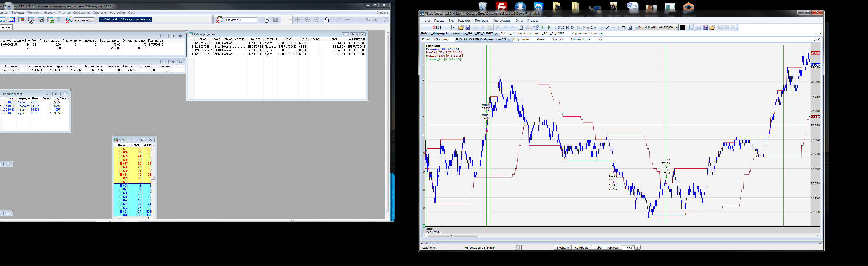
Task: Select the diagonal line drawing tool in TSLab
Action: [608, 28]
